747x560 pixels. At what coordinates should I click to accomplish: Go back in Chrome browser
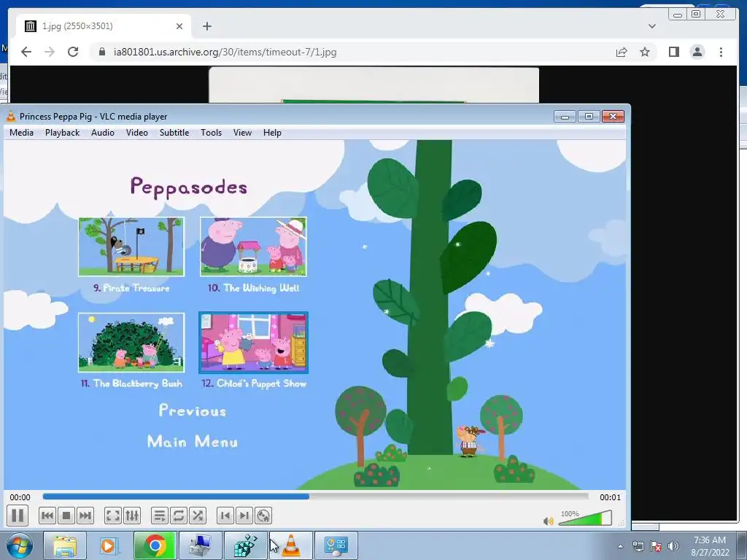26,52
